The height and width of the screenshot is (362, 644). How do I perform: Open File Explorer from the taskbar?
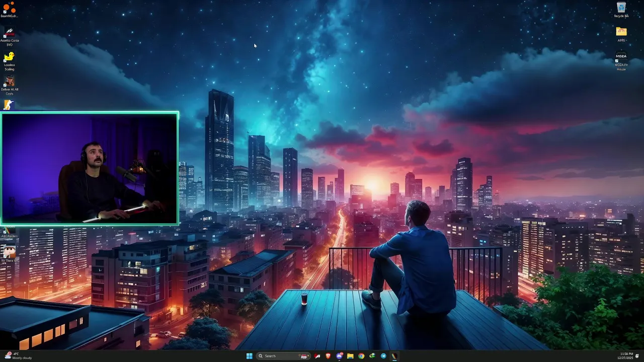[350, 356]
